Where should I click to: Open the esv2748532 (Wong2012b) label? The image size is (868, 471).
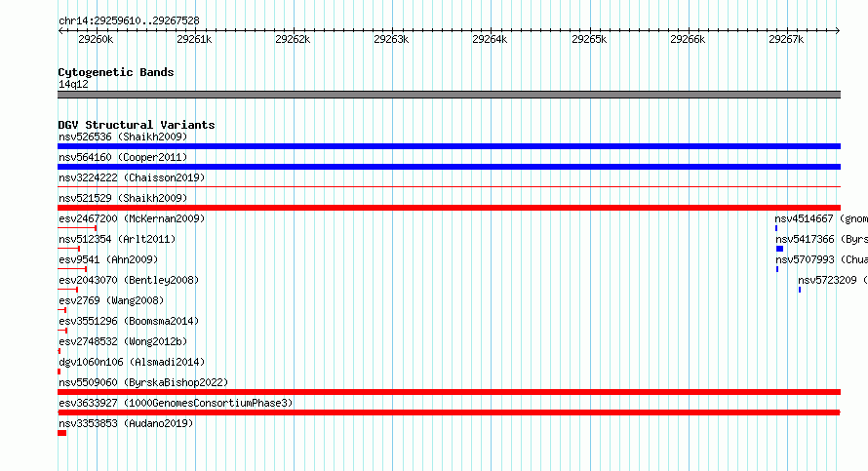click(123, 341)
